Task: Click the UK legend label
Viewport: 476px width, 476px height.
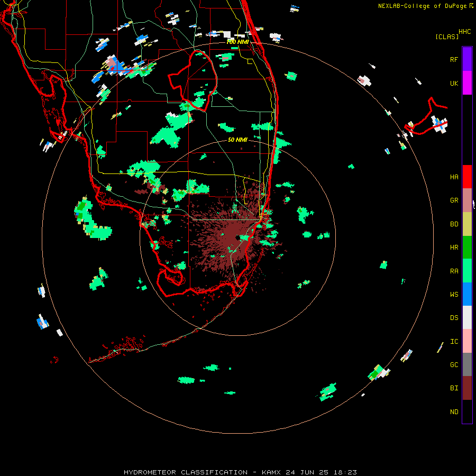Action: pyautogui.click(x=454, y=83)
